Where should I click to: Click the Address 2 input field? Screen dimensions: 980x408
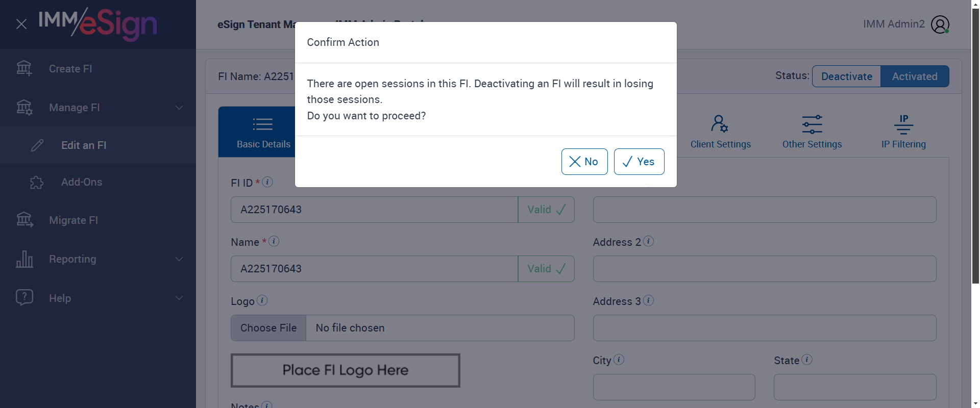[x=764, y=269]
